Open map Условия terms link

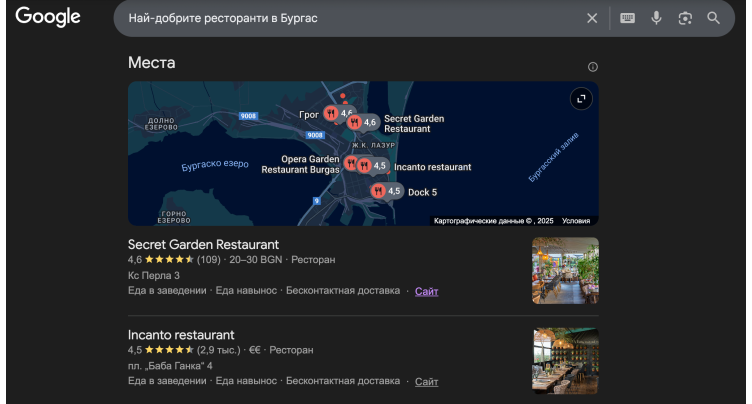pos(576,221)
